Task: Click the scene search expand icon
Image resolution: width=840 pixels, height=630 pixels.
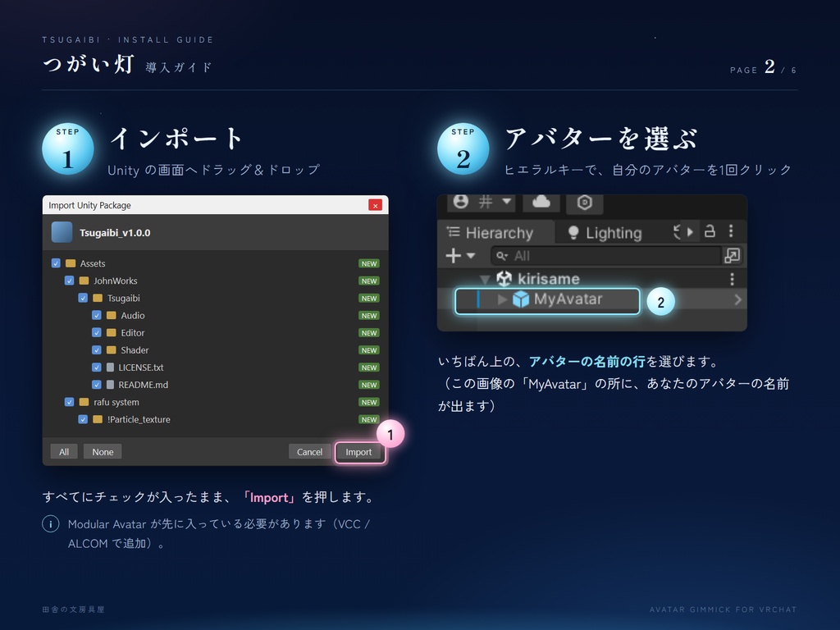Action: pos(733,256)
